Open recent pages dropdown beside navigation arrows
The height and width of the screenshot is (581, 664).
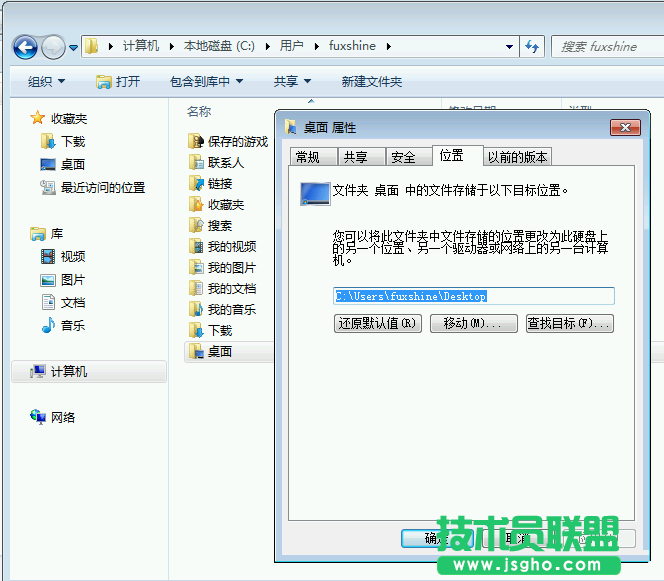coord(73,47)
